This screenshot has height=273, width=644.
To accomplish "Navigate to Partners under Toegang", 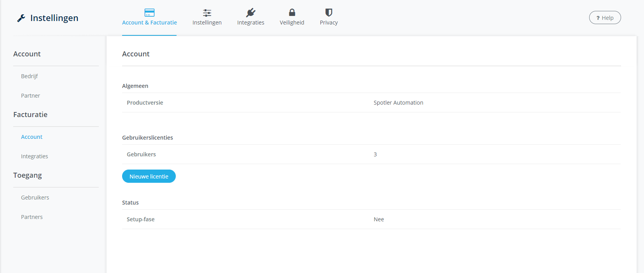I will [x=32, y=217].
